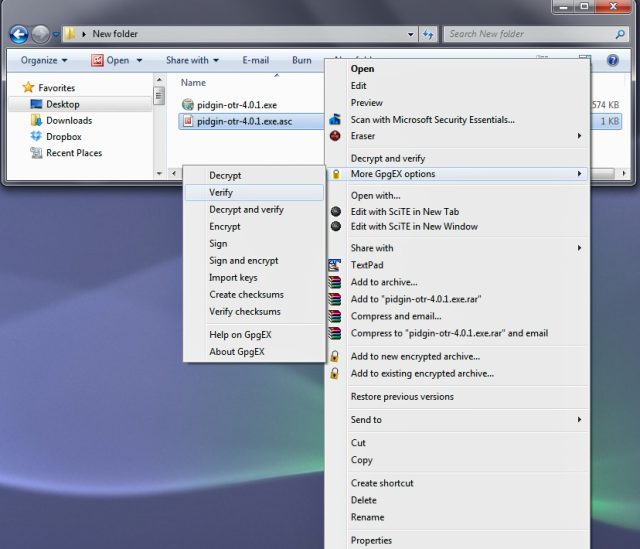Click the Favorites star icon
The image size is (640, 549).
coord(28,87)
